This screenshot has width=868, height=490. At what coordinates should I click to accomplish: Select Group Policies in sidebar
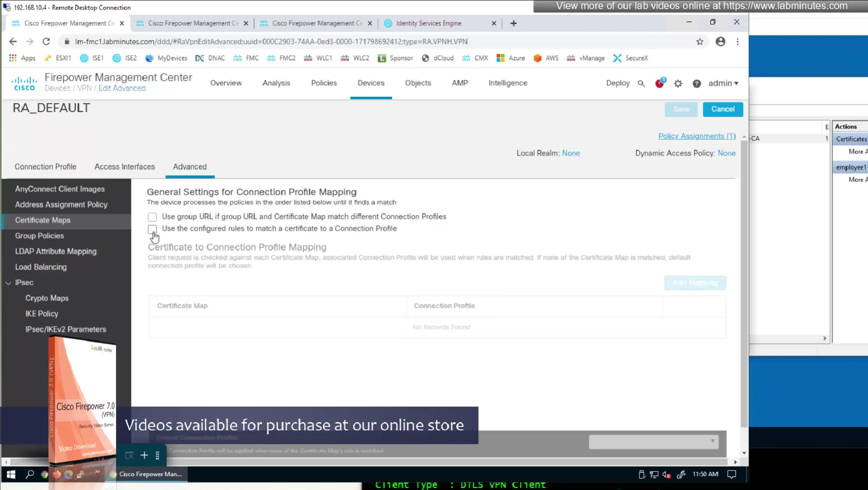39,236
